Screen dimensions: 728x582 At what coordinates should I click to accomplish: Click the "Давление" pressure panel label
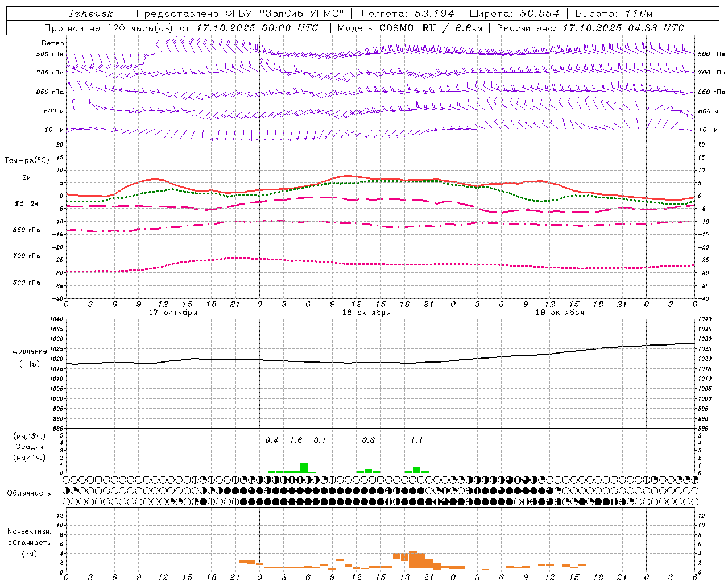coord(30,351)
